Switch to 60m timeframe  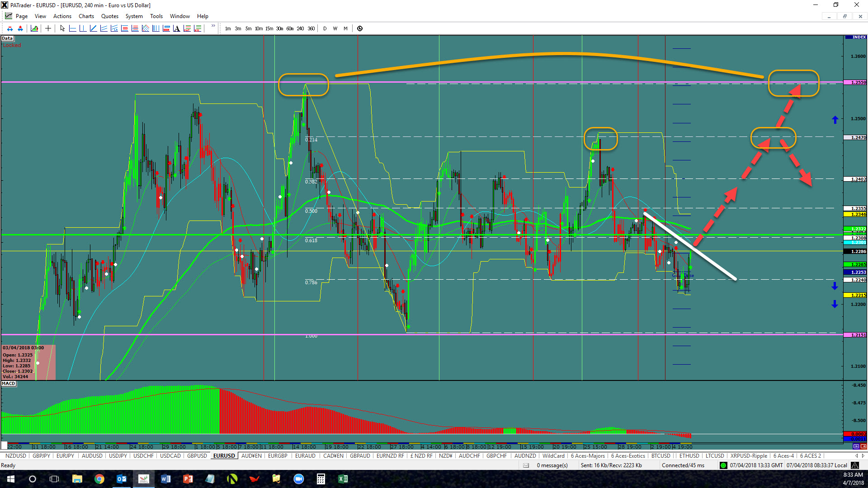pos(290,28)
